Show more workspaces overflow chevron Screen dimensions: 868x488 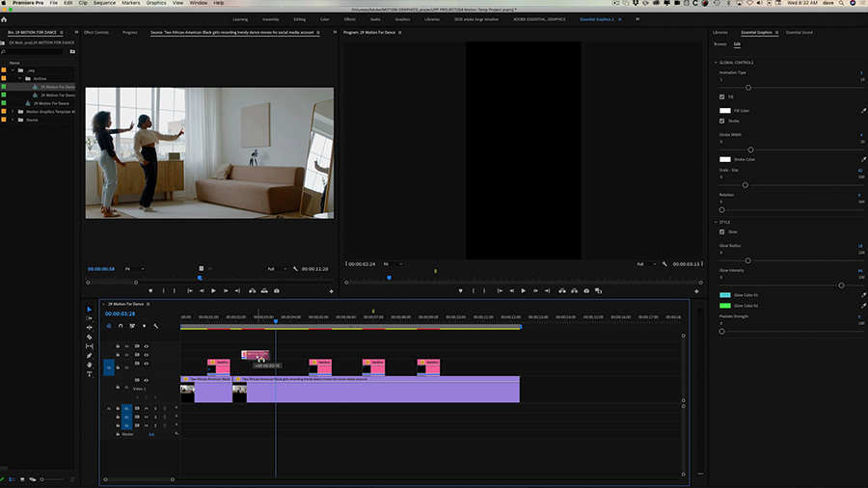coord(637,19)
